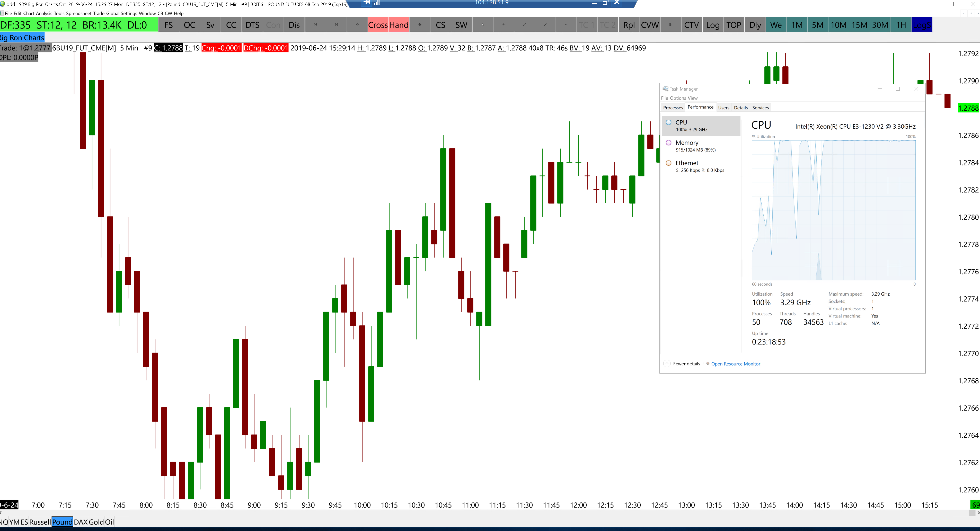
Task: Toggle the Hand chart tool
Action: coord(399,25)
